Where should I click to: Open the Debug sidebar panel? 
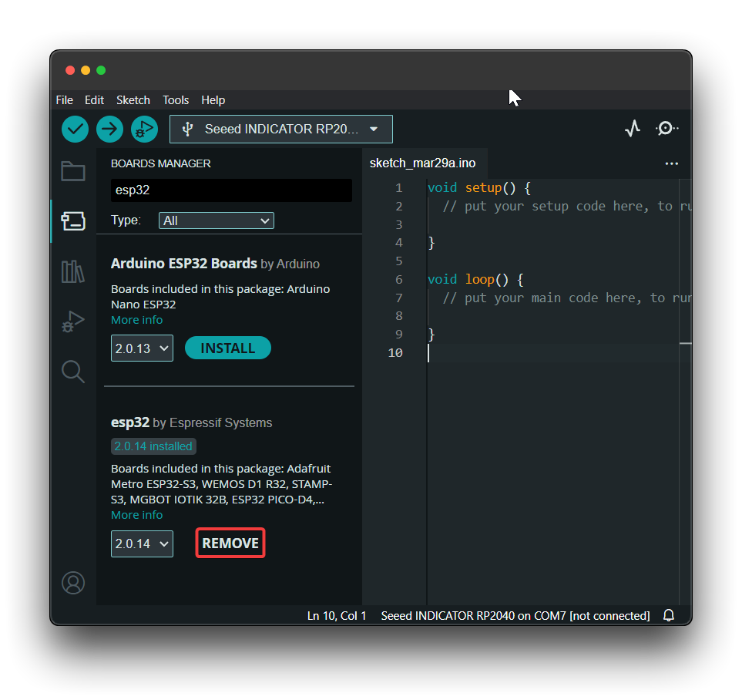(x=73, y=321)
